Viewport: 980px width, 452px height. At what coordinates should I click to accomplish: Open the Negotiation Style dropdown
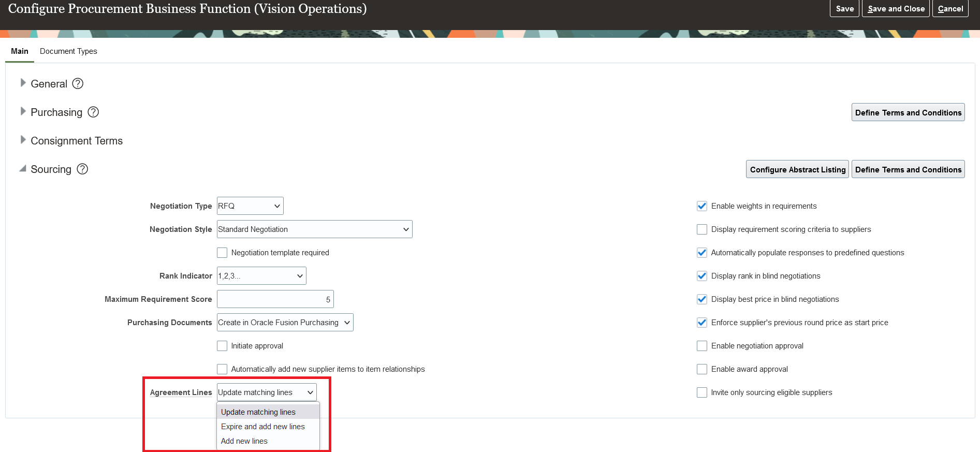tap(314, 229)
